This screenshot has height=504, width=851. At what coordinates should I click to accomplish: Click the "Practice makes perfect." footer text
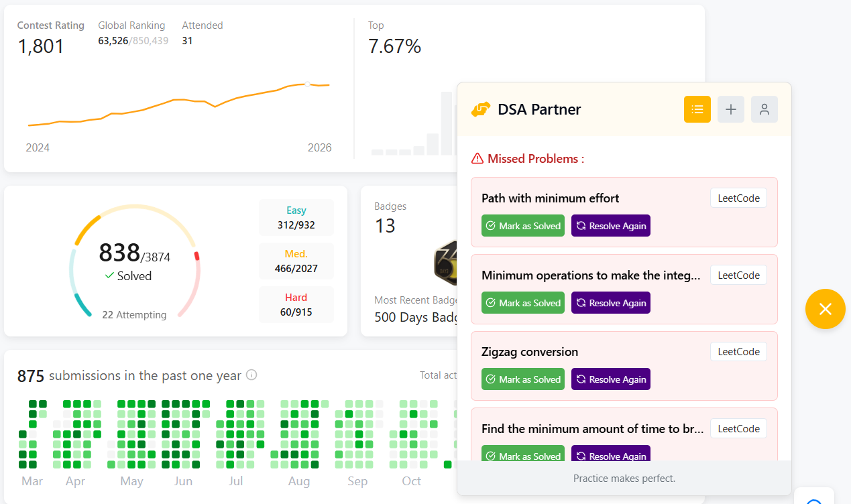click(x=624, y=479)
